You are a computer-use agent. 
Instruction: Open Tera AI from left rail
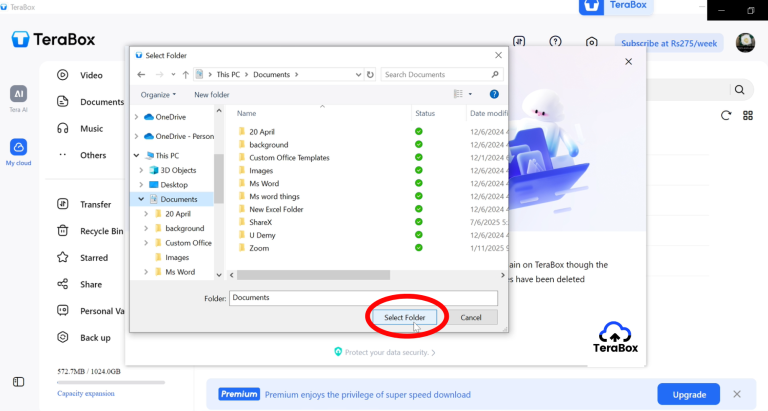click(18, 98)
